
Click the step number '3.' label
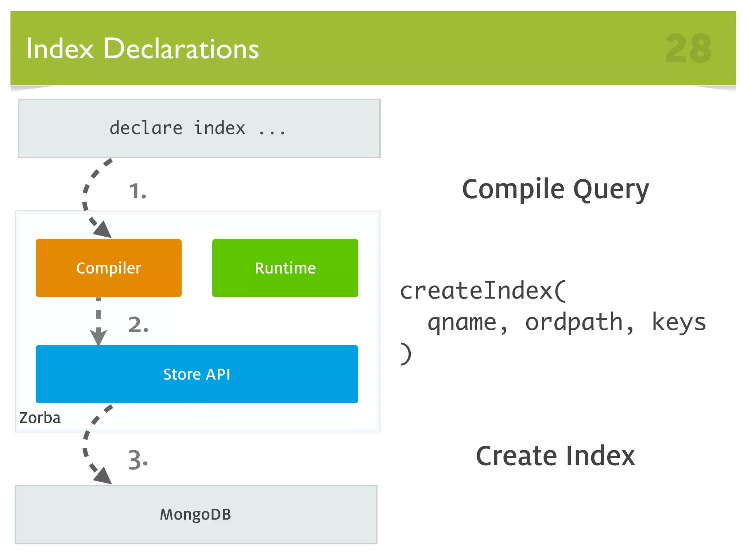click(x=138, y=460)
